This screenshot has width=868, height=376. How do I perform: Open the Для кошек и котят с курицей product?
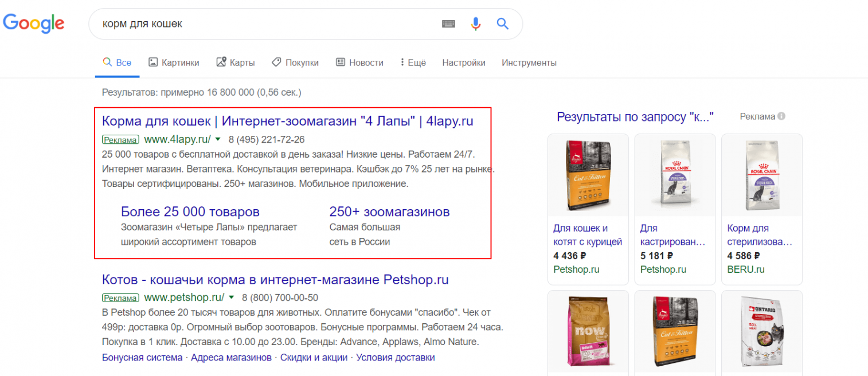click(x=588, y=235)
